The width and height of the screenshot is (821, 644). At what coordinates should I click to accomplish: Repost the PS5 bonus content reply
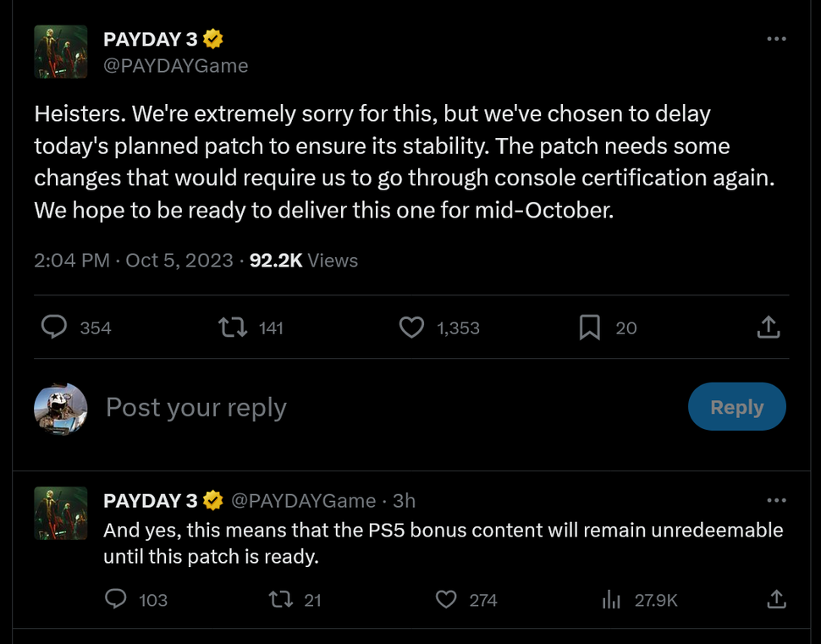point(279,600)
